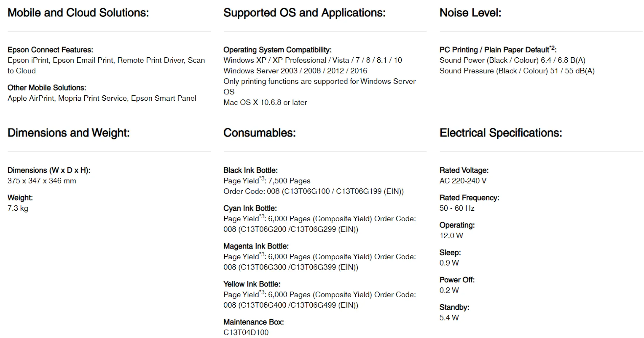The height and width of the screenshot is (338, 644).
Task: Click the Standby 5.4 W power value
Action: coord(449,318)
